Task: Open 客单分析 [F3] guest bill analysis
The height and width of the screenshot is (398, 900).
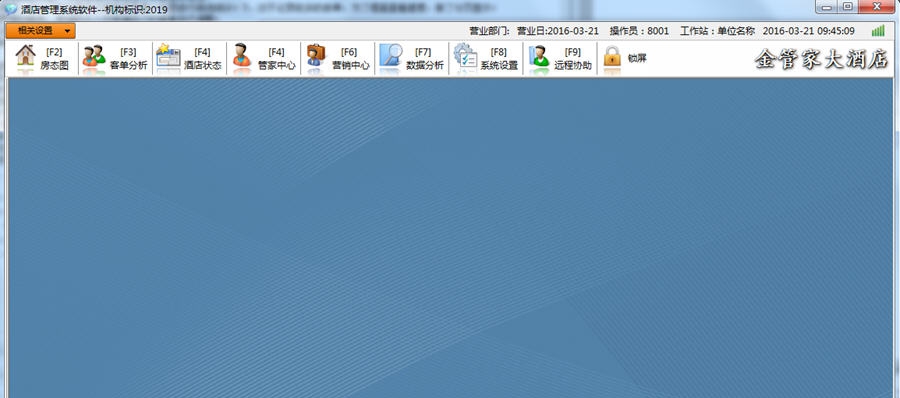Action: pos(115,59)
